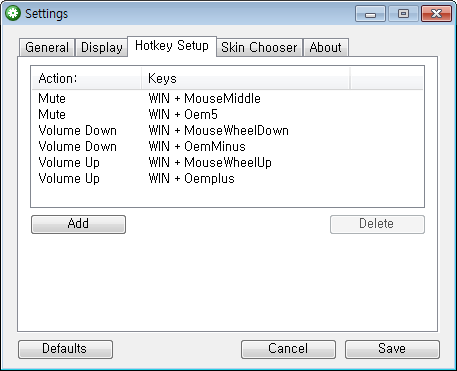Click the WIN + MouseWheelDown keys cell
This screenshot has width=457, height=371.
click(218, 130)
